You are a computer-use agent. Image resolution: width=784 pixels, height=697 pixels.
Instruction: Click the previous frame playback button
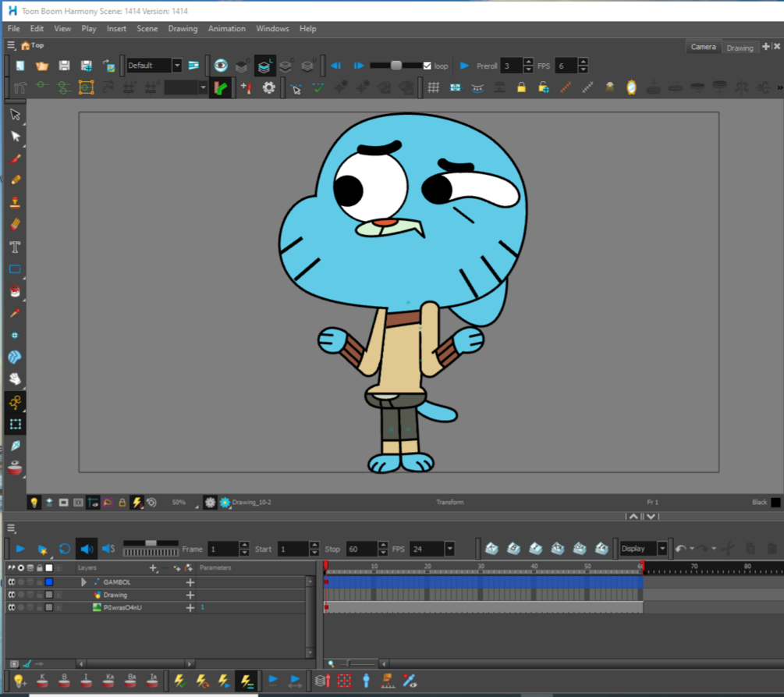(x=336, y=66)
